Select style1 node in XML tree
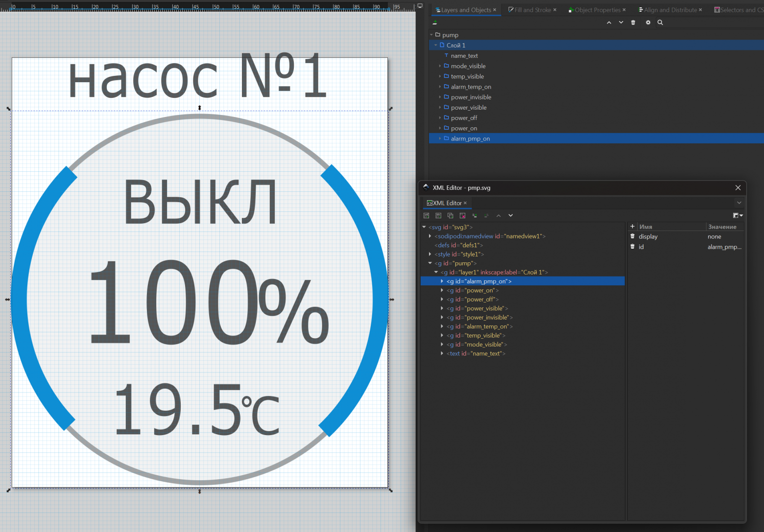The height and width of the screenshot is (532, 764). tap(459, 254)
